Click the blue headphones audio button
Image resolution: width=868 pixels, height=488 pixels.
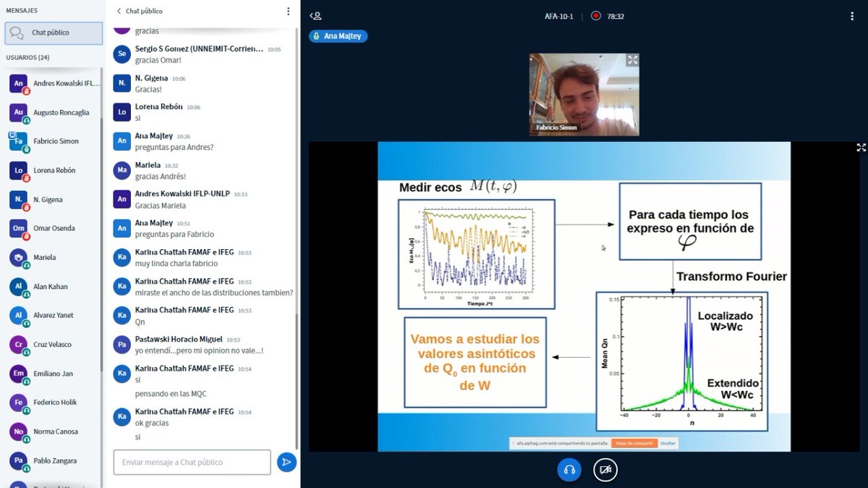coord(569,470)
